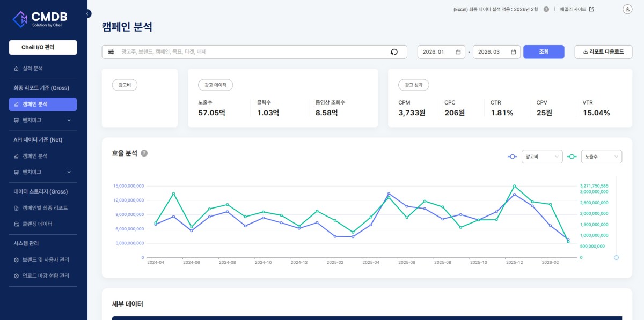Screen dimensions: 644x320
Task: Click the refresh icon in the search bar
Action: pyautogui.click(x=394, y=52)
